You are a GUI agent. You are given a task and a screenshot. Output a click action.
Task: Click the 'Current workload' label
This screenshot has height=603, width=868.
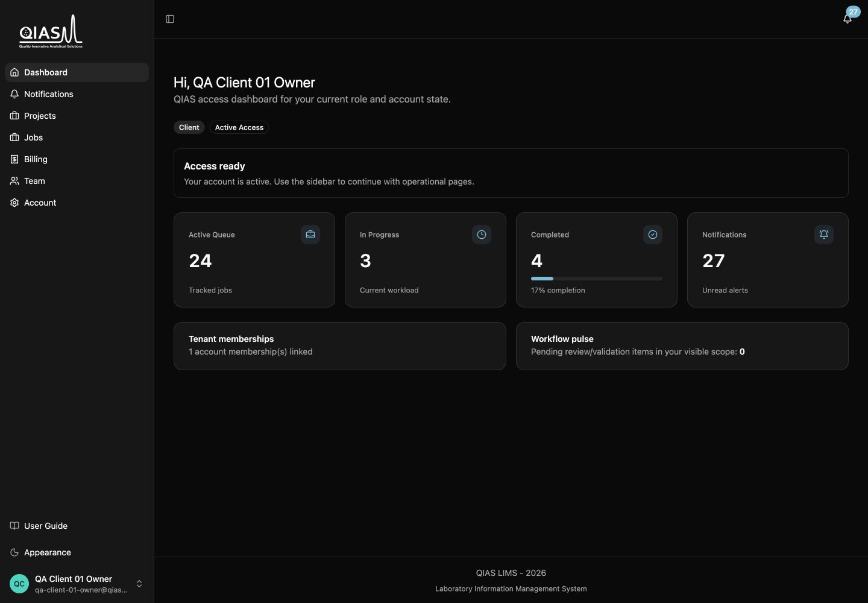[389, 290]
